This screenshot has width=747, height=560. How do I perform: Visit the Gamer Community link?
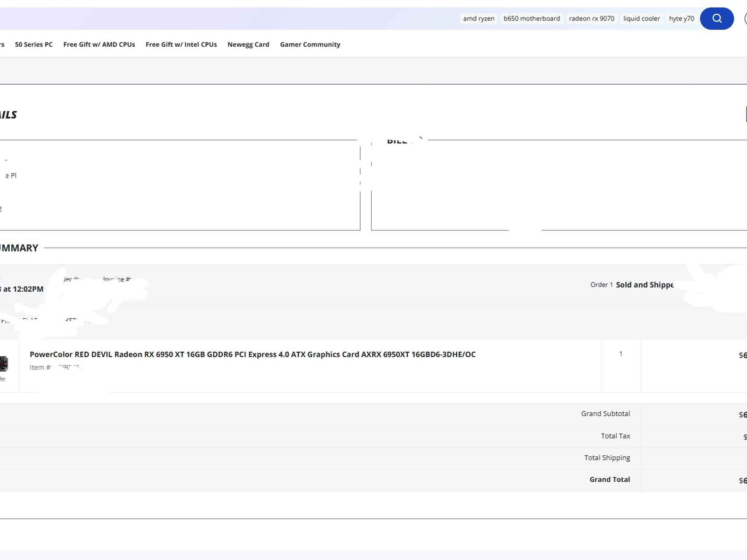(x=310, y=44)
